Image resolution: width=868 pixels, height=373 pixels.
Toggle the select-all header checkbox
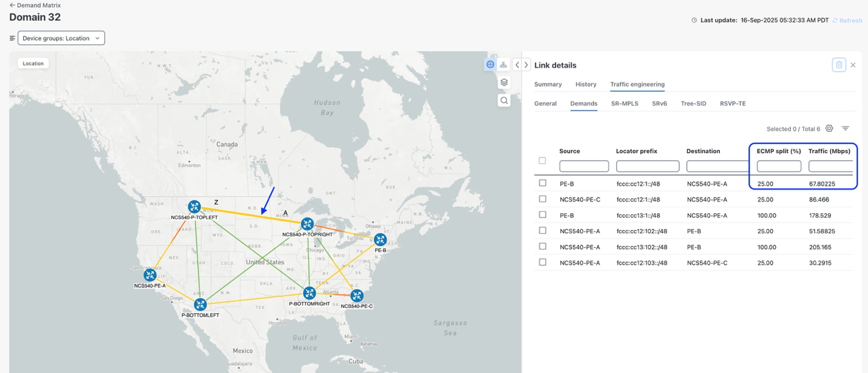pos(542,161)
